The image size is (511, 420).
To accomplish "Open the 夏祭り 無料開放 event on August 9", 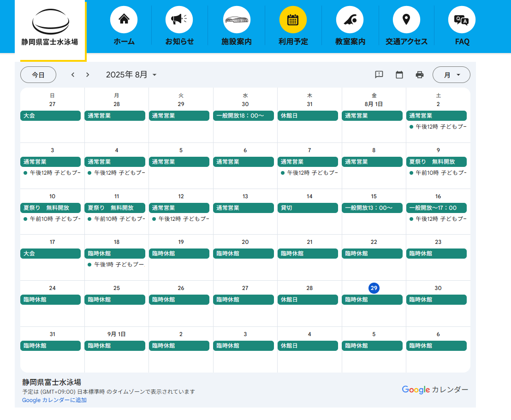I will click(436, 162).
